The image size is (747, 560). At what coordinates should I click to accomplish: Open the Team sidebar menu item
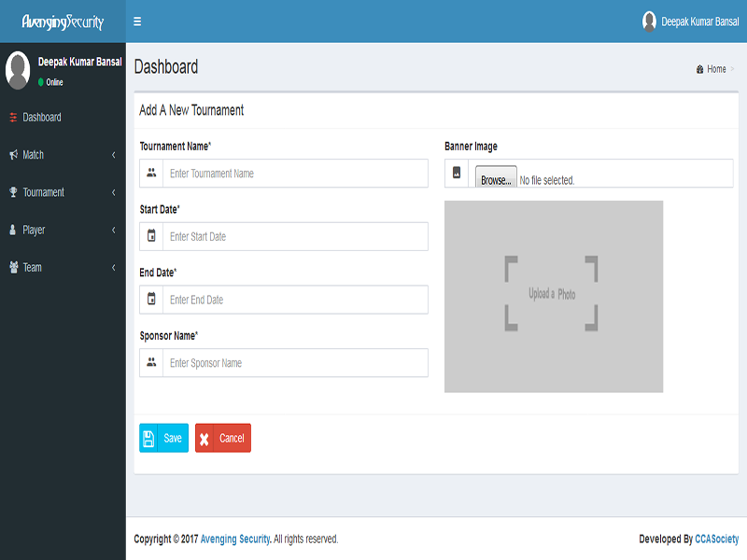point(63,268)
